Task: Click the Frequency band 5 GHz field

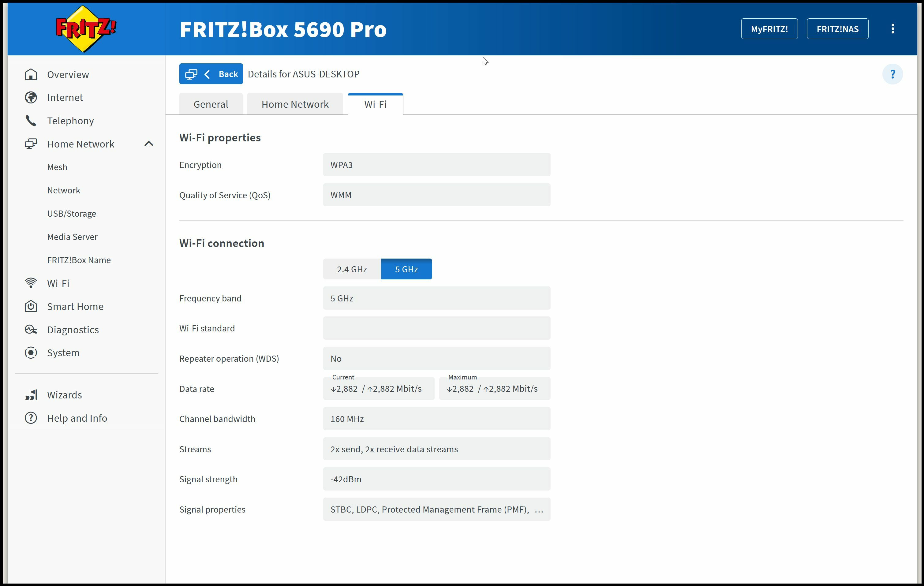Action: [437, 299]
